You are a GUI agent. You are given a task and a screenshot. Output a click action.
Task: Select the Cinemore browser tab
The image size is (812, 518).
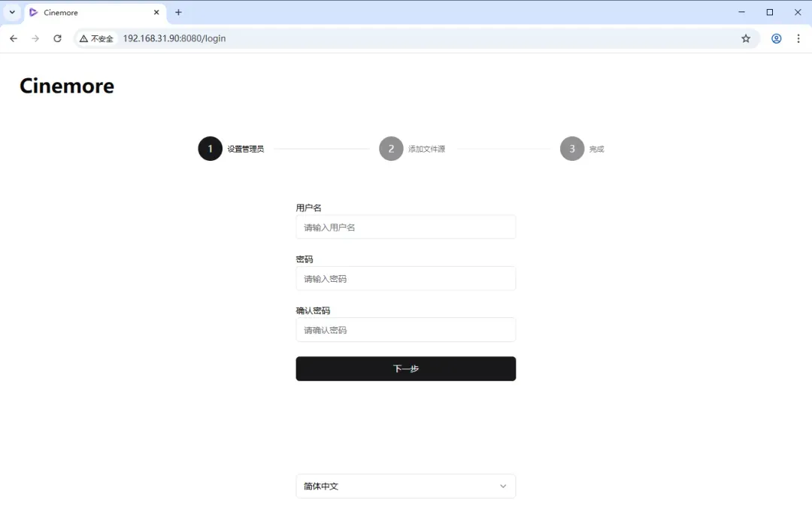pyautogui.click(x=83, y=12)
